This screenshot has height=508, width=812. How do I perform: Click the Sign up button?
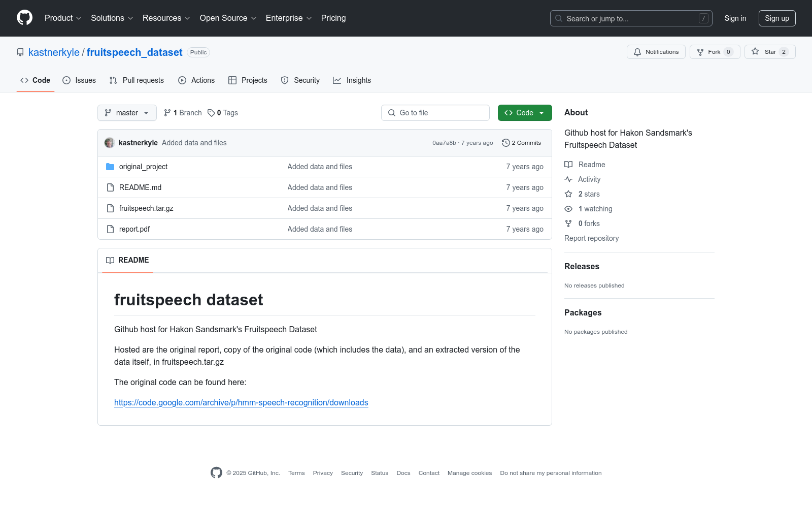tap(777, 18)
